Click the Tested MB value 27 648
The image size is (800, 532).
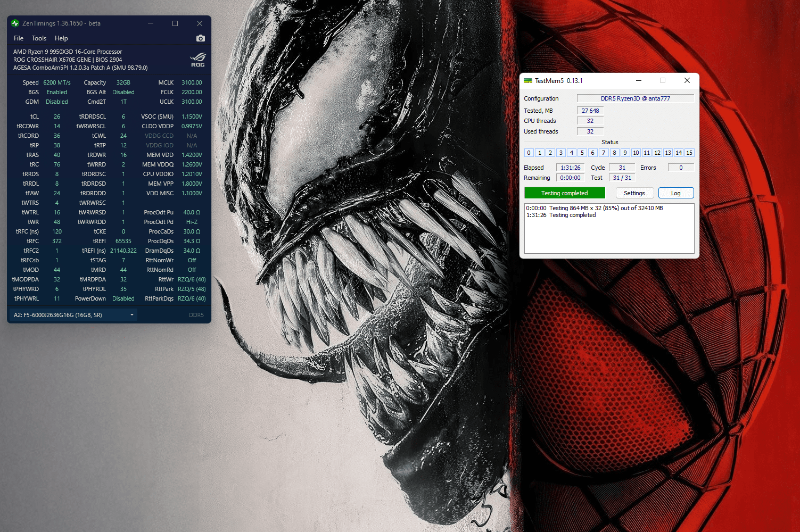coord(590,111)
